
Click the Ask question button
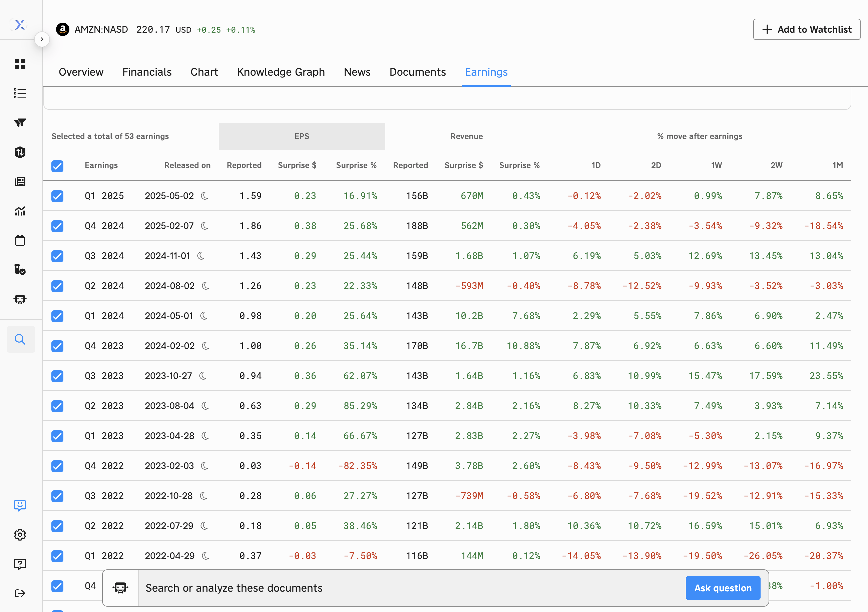tap(723, 588)
